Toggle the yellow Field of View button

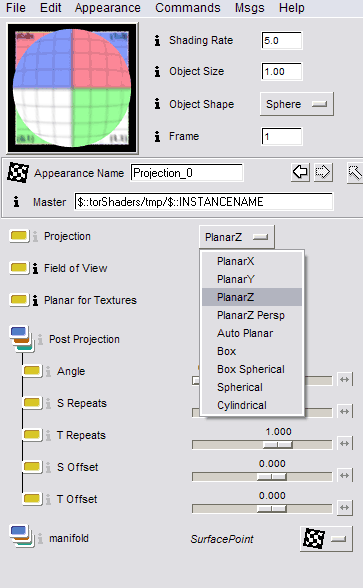[x=19, y=268]
